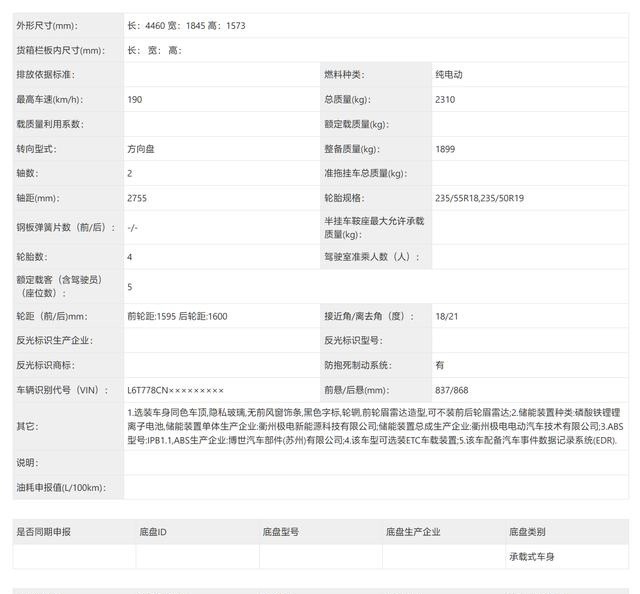Screen dimensions: 640x594
Task: Click the 接近角/离去角 value 18/21
Action: 446,316
